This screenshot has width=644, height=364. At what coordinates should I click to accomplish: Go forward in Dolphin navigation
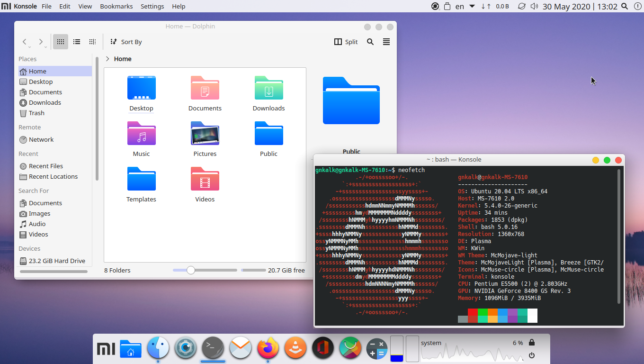[41, 42]
